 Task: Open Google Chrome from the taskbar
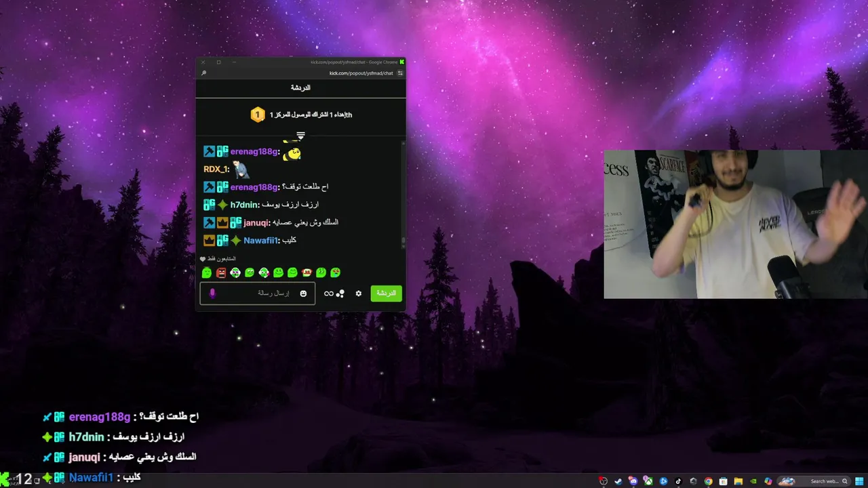tap(708, 481)
